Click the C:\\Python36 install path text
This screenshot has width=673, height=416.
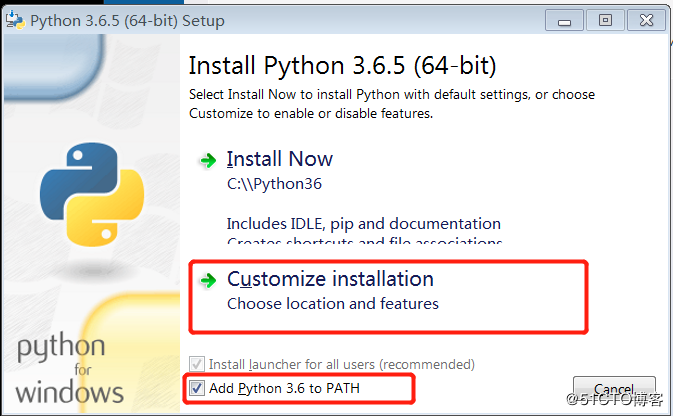(274, 184)
